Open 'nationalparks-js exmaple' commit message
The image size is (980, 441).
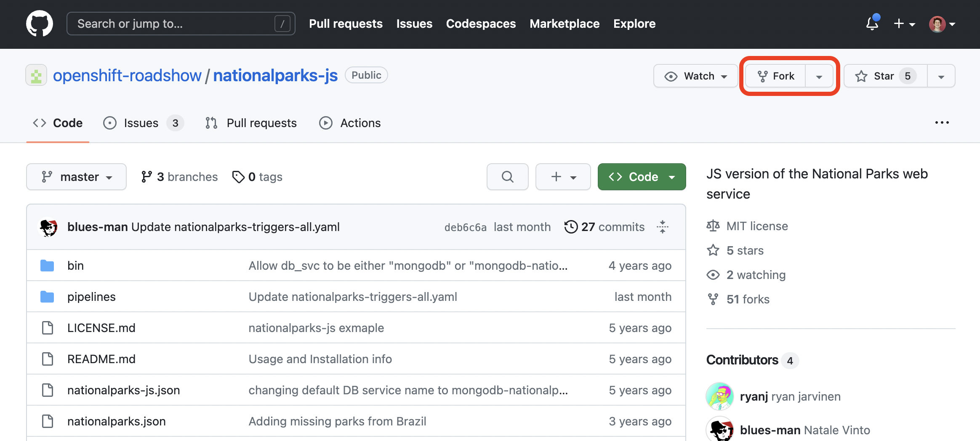click(316, 328)
